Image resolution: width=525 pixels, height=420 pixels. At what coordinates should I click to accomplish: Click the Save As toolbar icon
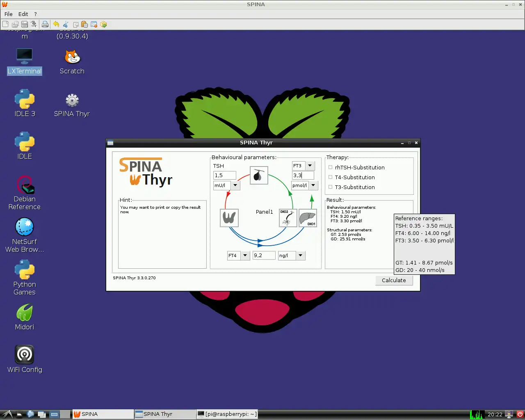coord(34,24)
